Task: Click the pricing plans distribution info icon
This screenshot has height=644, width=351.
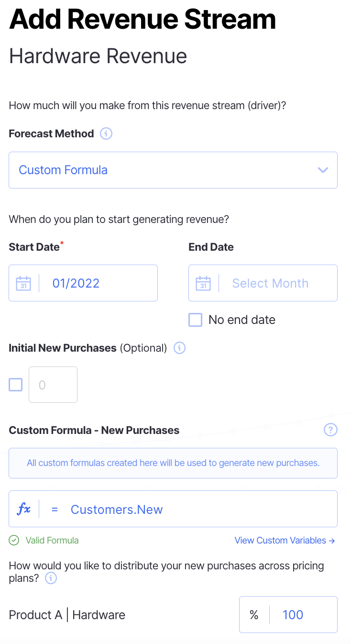Action: pyautogui.click(x=51, y=578)
